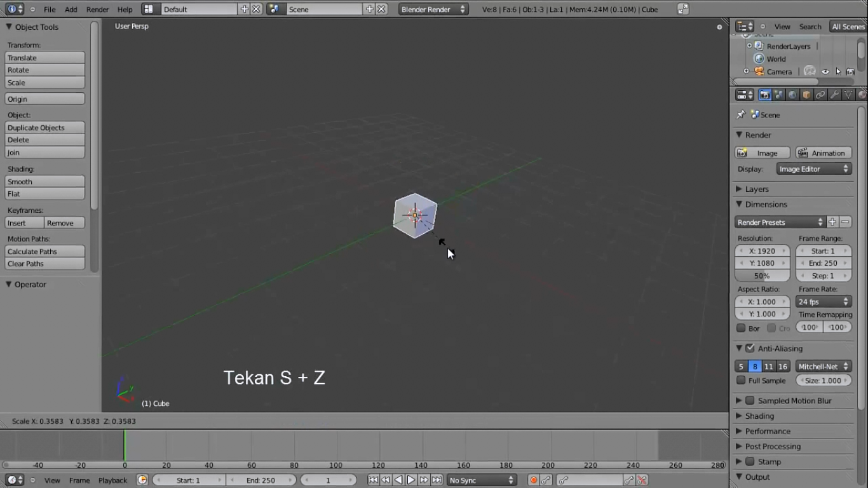
Task: Open the Render properties tab (camera icon)
Action: coord(765,94)
